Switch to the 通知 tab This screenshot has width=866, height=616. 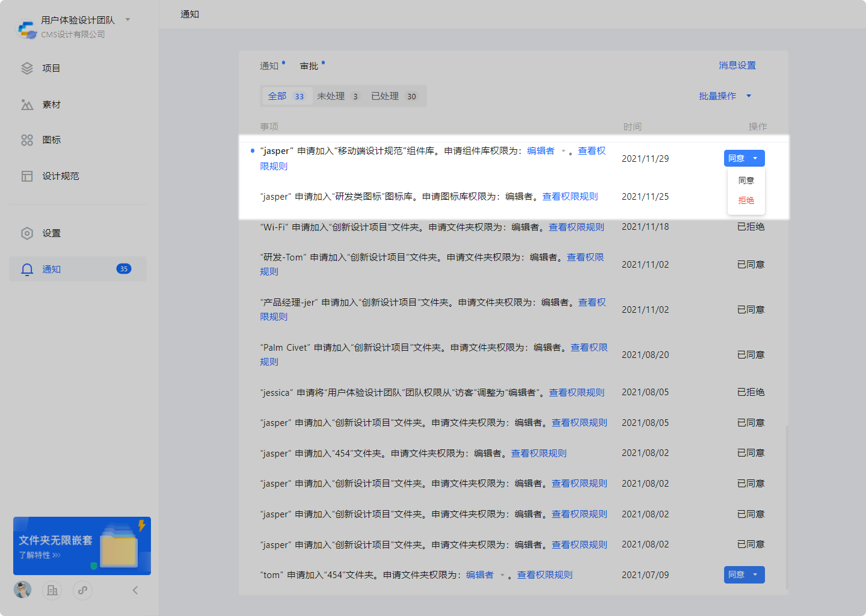(x=269, y=66)
